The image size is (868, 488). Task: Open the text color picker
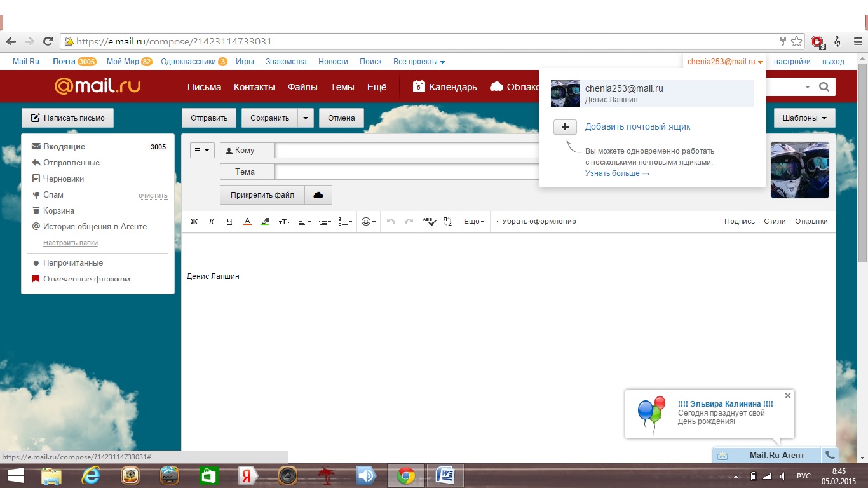tap(247, 222)
